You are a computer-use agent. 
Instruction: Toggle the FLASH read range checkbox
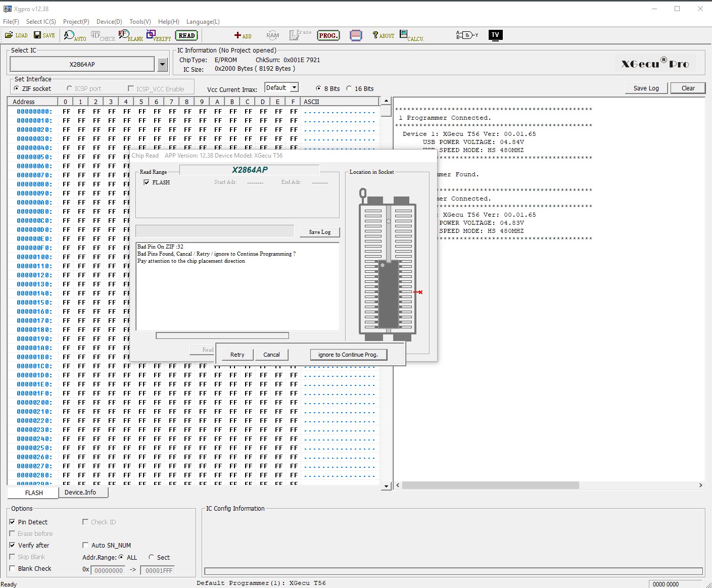tap(147, 182)
